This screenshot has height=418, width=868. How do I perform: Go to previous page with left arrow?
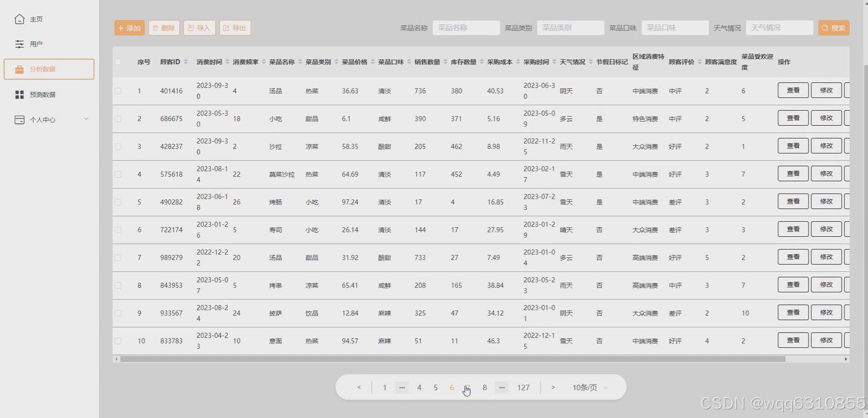(x=359, y=388)
